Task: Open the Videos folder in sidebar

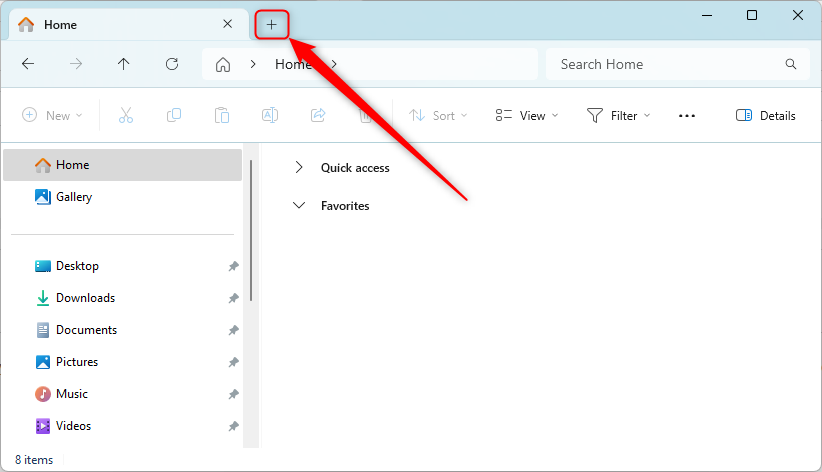Action: (x=63, y=426)
